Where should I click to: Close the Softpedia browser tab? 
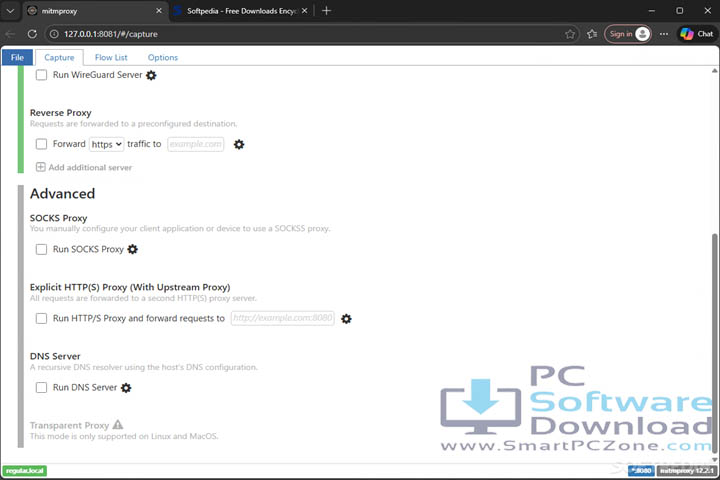[304, 11]
